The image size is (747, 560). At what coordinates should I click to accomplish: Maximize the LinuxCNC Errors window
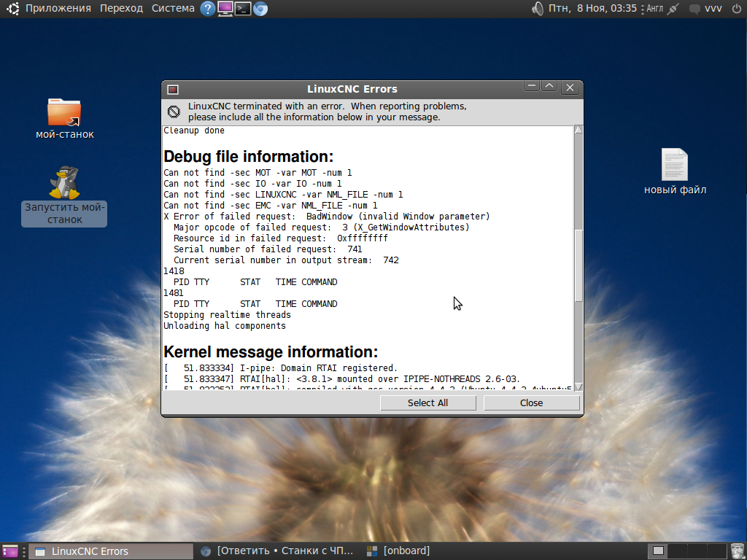[x=549, y=87]
